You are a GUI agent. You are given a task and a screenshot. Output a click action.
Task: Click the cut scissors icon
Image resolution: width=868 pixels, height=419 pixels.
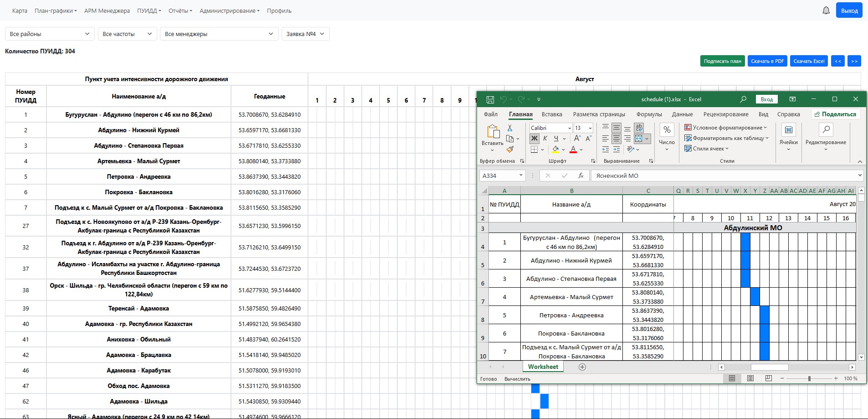(510, 128)
